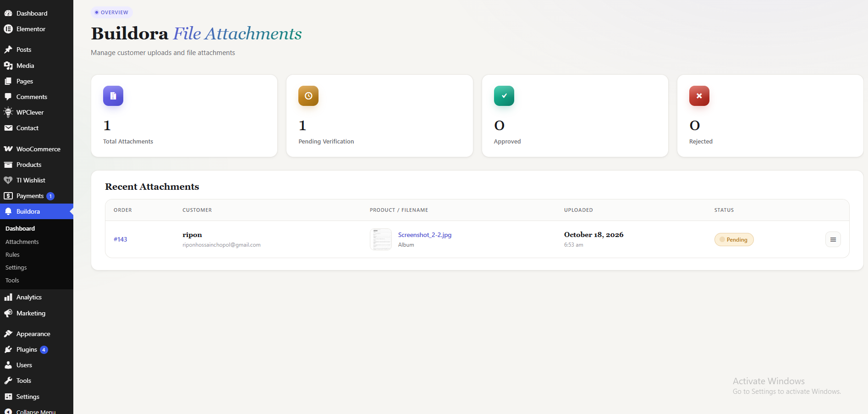This screenshot has width=868, height=414.
Task: Open the Attachments submenu under Buildora
Action: pos(22,242)
